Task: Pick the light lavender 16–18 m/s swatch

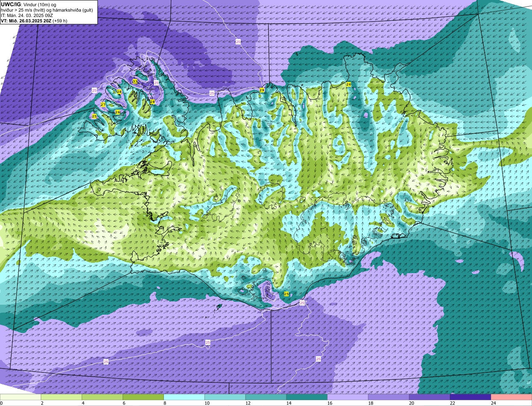Action: pyautogui.click(x=348, y=397)
